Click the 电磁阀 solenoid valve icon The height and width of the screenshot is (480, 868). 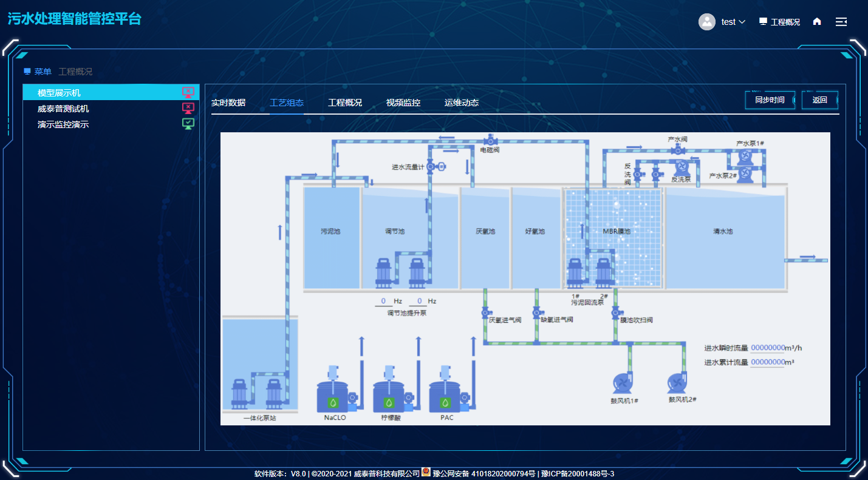tap(490, 140)
